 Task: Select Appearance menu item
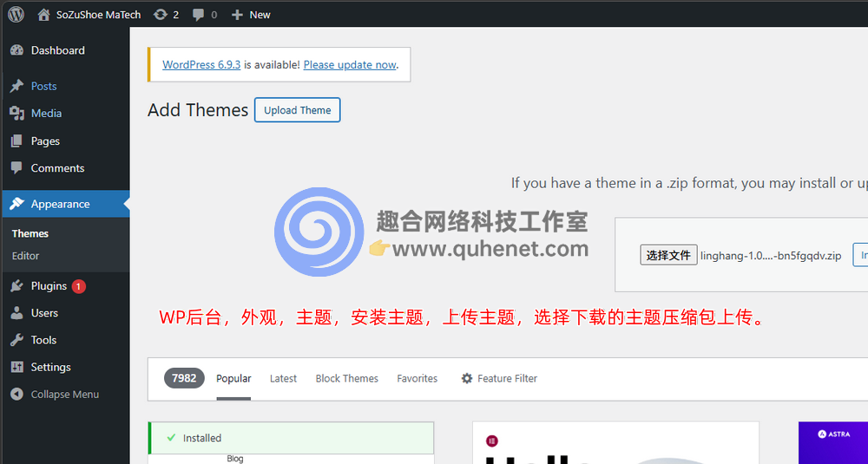(x=65, y=204)
